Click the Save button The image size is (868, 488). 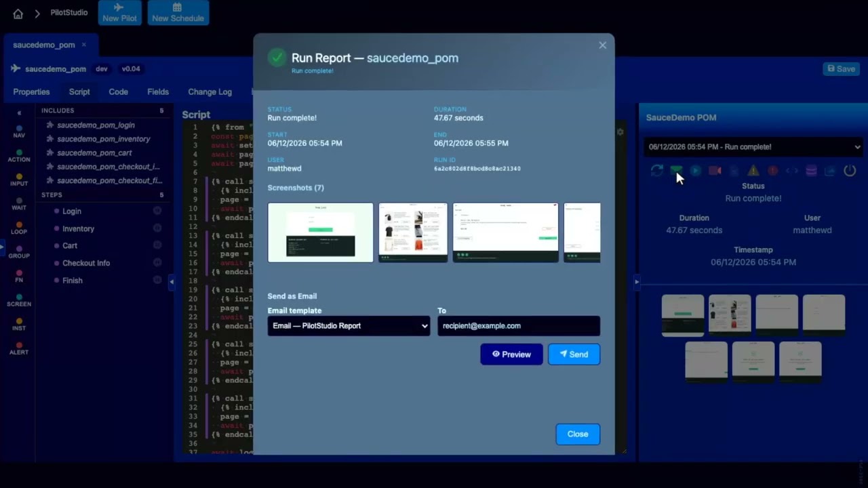(x=841, y=68)
